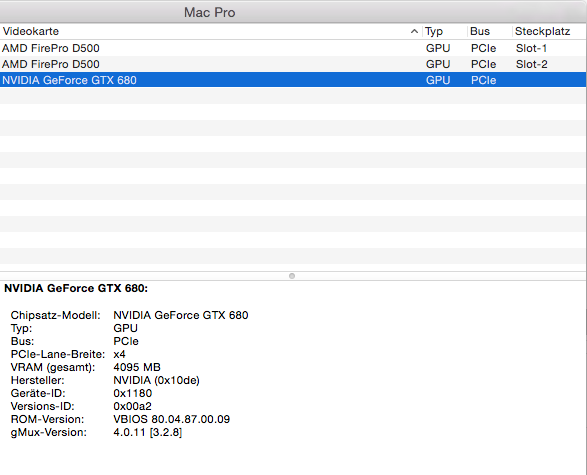The width and height of the screenshot is (587, 475).
Task: Click the Versions-ID label
Action: point(42,406)
